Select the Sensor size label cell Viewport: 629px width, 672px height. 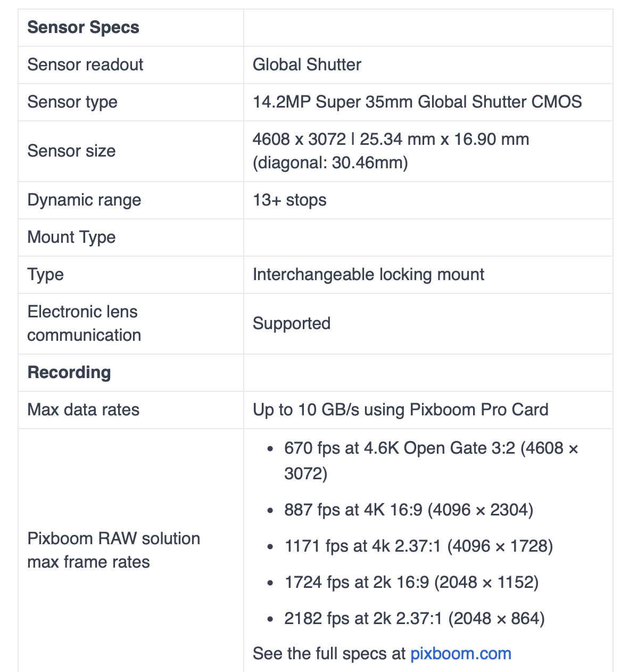coord(71,151)
